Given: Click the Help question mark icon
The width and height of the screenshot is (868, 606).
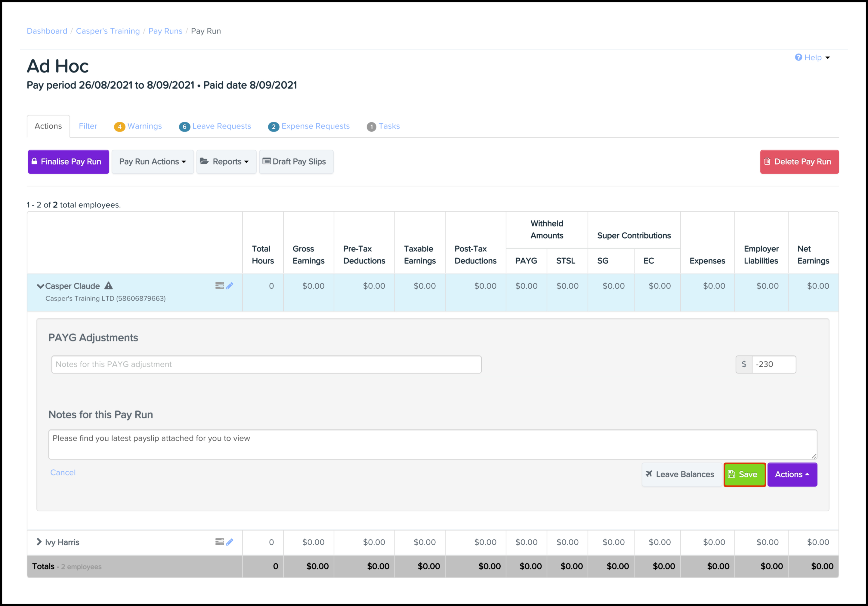Looking at the screenshot, I should 798,57.
